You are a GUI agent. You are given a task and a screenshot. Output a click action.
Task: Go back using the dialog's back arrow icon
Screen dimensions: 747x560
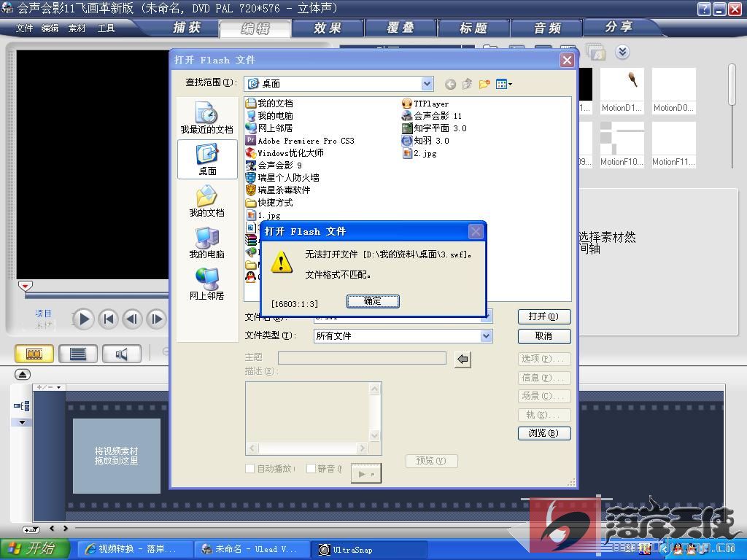tap(449, 85)
